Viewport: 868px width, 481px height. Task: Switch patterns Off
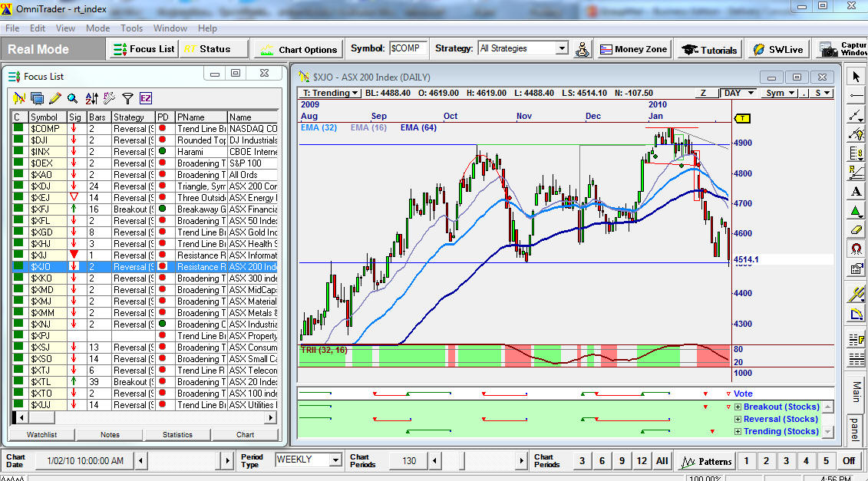(849, 460)
